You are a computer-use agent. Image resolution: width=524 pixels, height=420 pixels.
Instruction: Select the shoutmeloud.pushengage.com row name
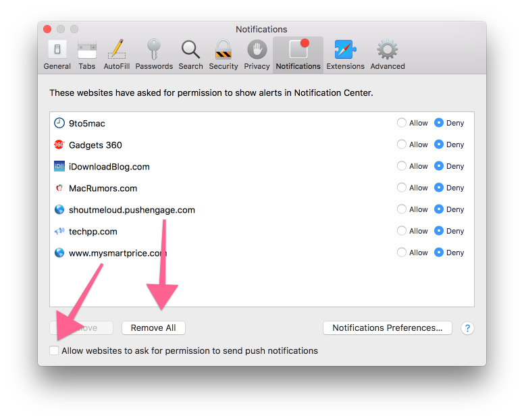[132, 210]
